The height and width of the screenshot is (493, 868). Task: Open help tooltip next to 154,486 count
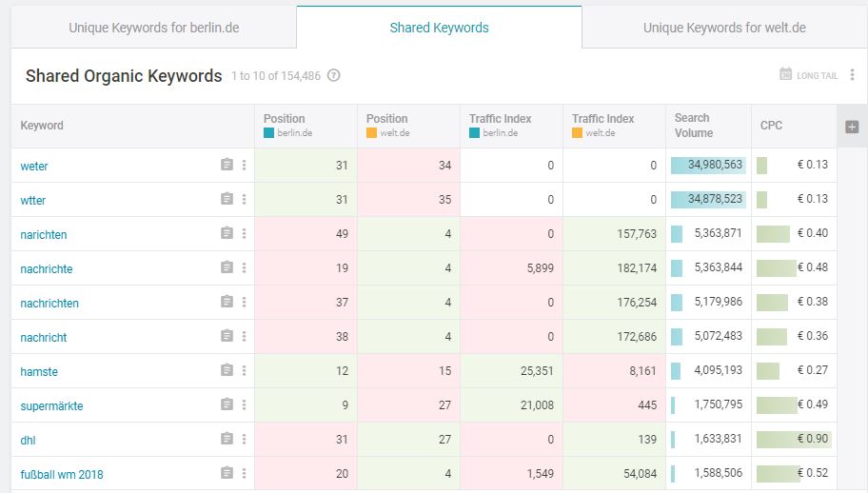click(x=333, y=75)
